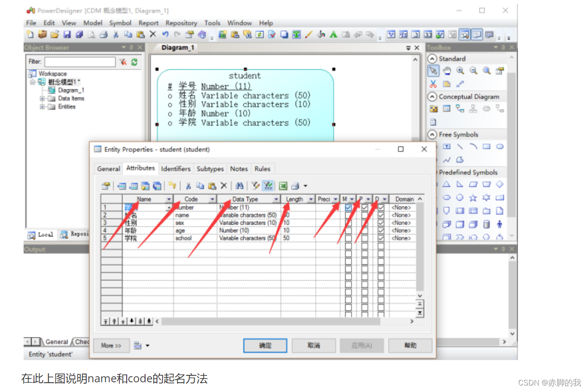This screenshot has height=391, width=588.
Task: Click the Filter input field
Action: tap(80, 62)
